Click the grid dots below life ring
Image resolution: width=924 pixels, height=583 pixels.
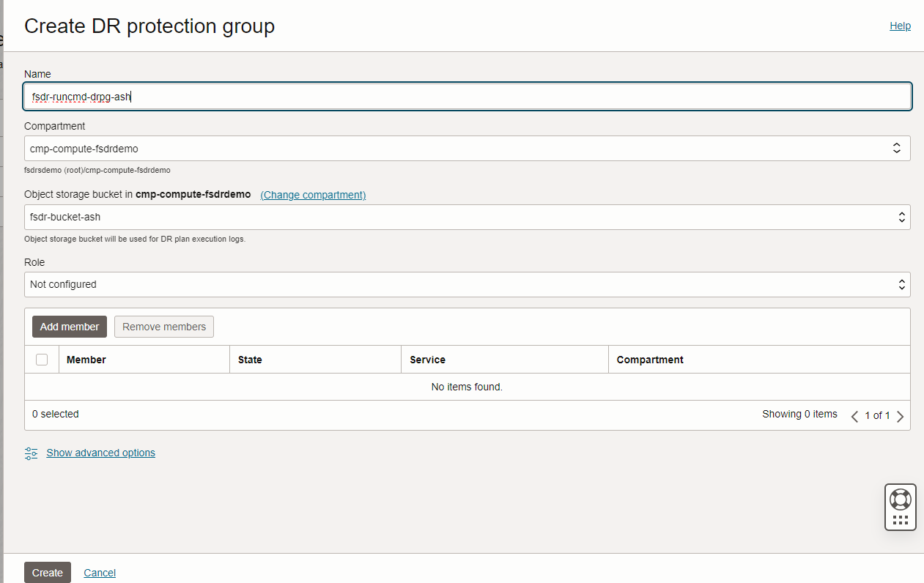tap(901, 520)
